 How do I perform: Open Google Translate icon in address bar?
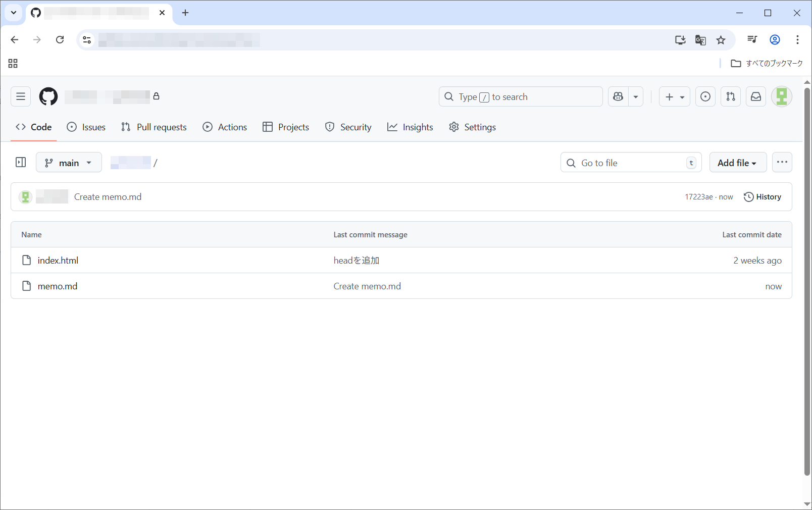[700, 40]
